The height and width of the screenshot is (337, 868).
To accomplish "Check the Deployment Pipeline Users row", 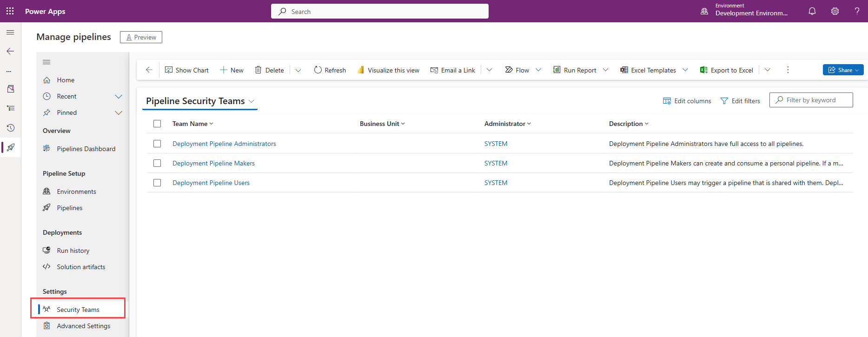I will point(157,183).
